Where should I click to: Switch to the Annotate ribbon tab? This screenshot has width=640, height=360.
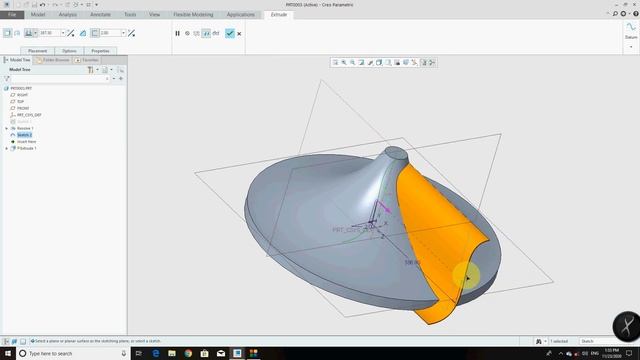(100, 15)
